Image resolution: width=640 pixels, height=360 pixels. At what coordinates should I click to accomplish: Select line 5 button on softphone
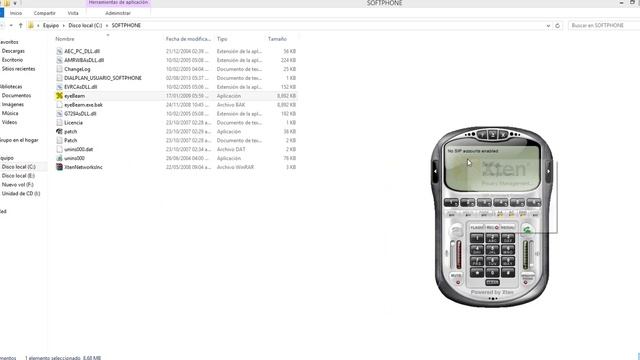click(518, 202)
